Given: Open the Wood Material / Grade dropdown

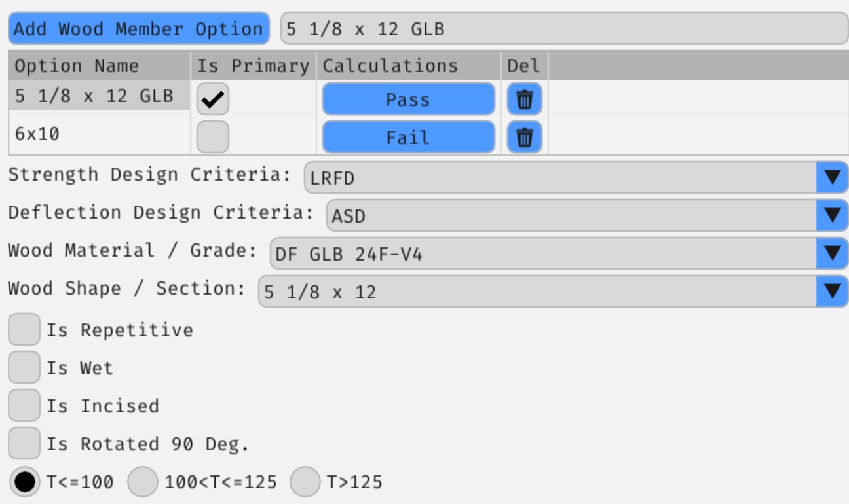Looking at the screenshot, I should coord(830,251).
